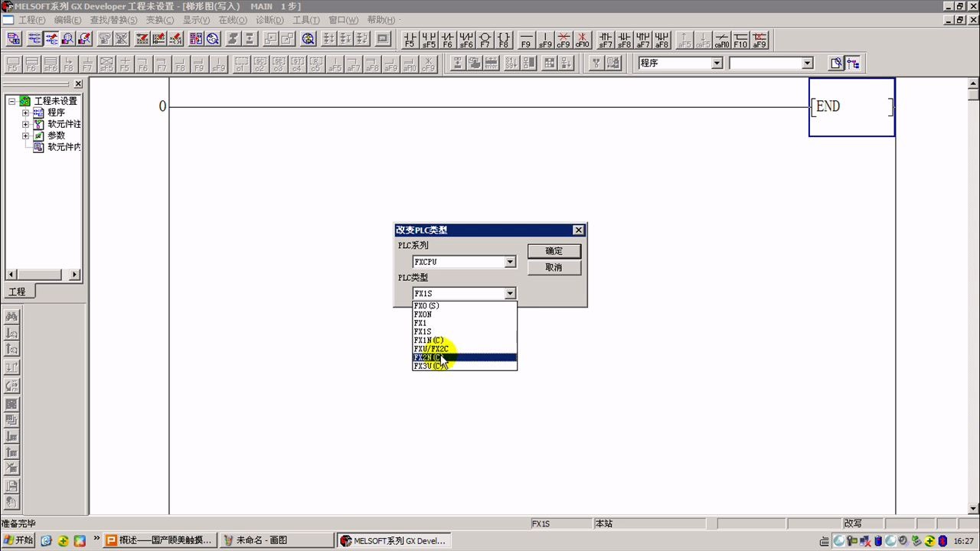The height and width of the screenshot is (551, 980).
Task: Click the END instruction cell in ladder
Action: pos(851,107)
